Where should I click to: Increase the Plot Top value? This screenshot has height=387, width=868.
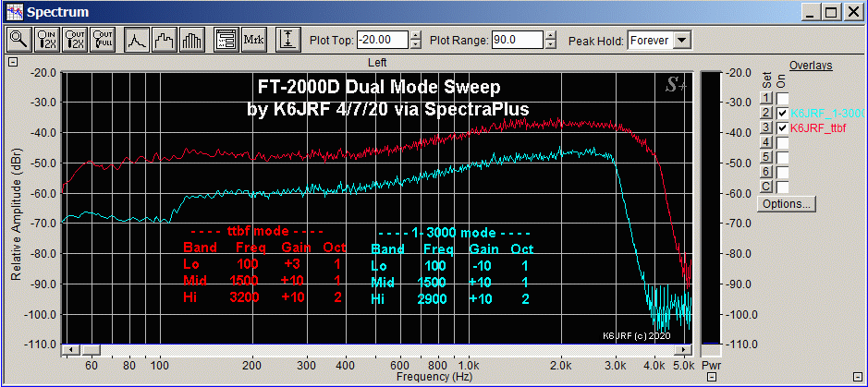click(416, 35)
